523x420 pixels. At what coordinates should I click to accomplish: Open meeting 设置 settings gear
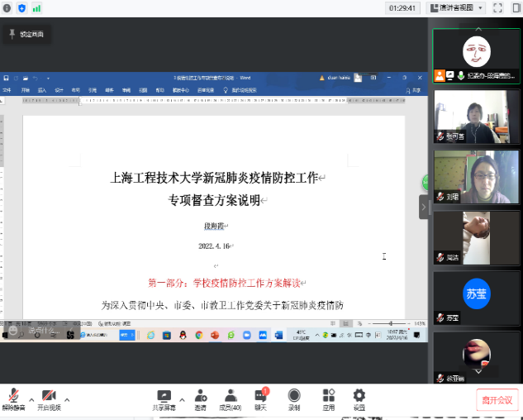(359, 399)
